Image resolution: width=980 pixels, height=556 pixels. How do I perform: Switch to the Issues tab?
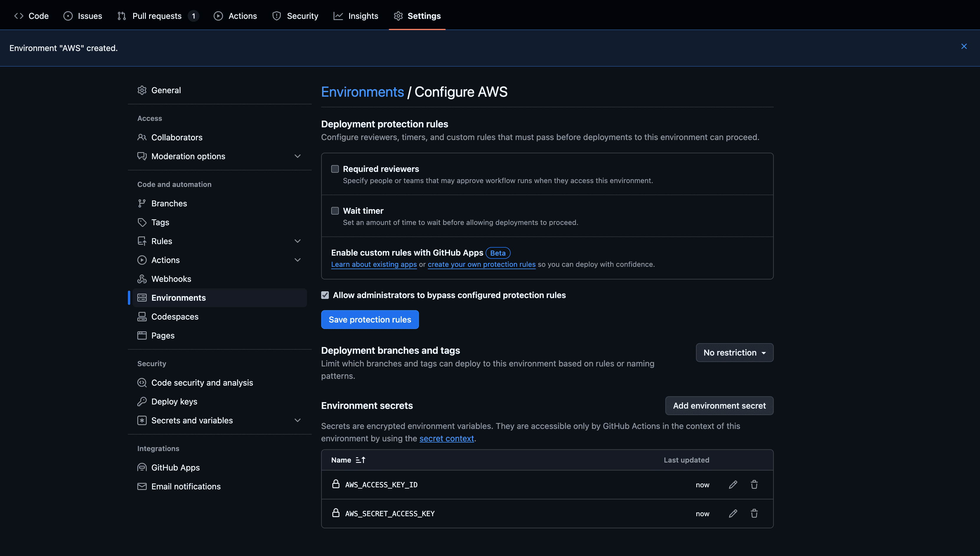[83, 16]
